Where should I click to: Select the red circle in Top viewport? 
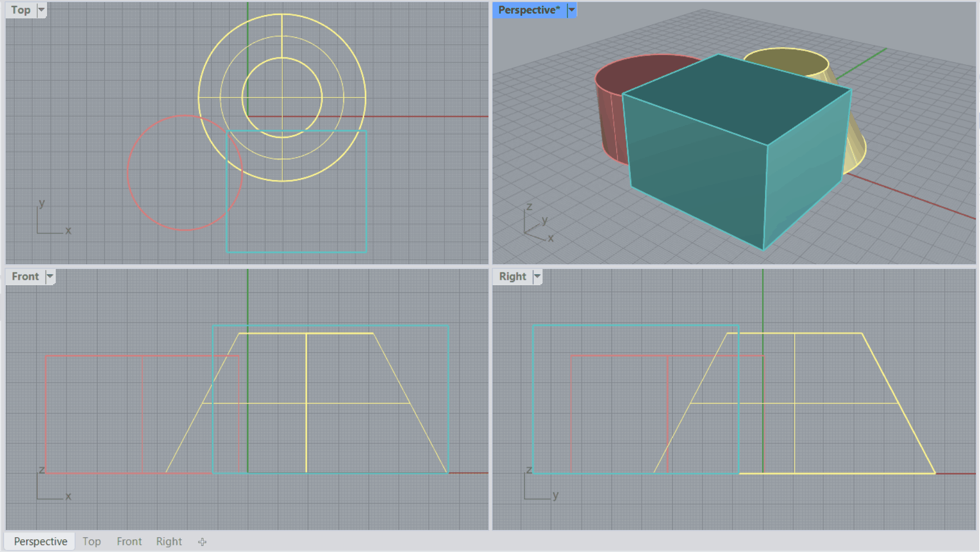coord(128,173)
